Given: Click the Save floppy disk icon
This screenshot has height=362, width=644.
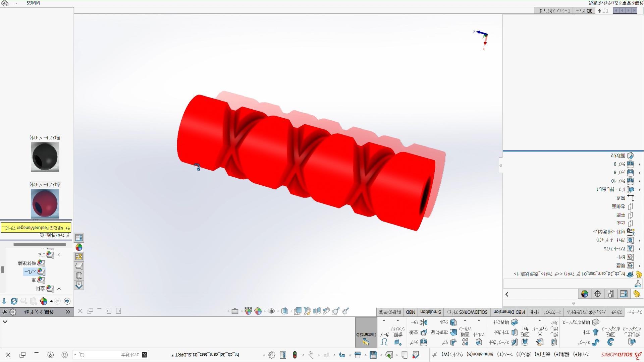Looking at the screenshot, I should pos(373,355).
